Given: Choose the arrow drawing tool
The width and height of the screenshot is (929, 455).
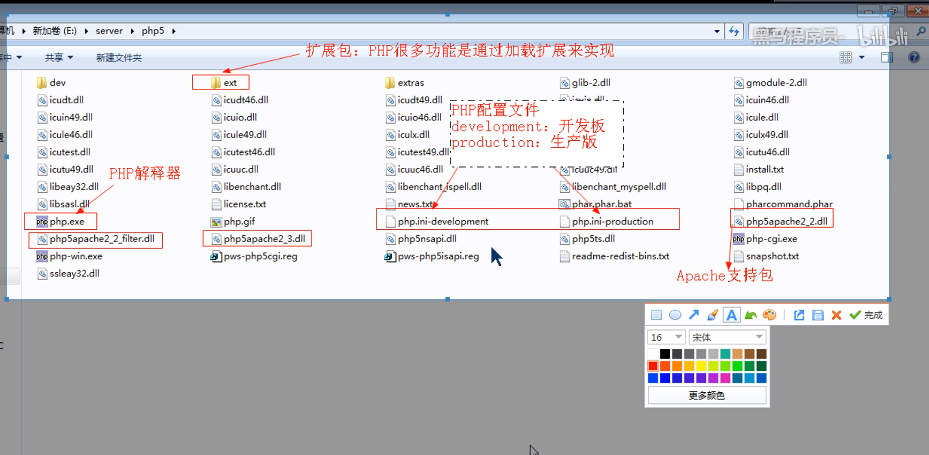Looking at the screenshot, I should (694, 315).
